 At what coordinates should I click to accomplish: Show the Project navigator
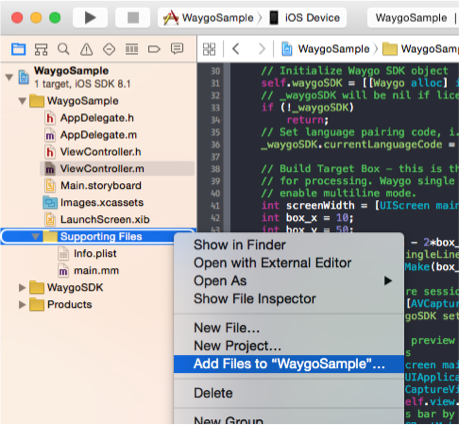point(18,49)
